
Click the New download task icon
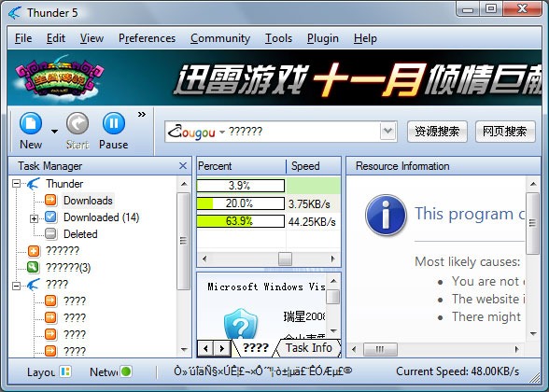[31, 123]
